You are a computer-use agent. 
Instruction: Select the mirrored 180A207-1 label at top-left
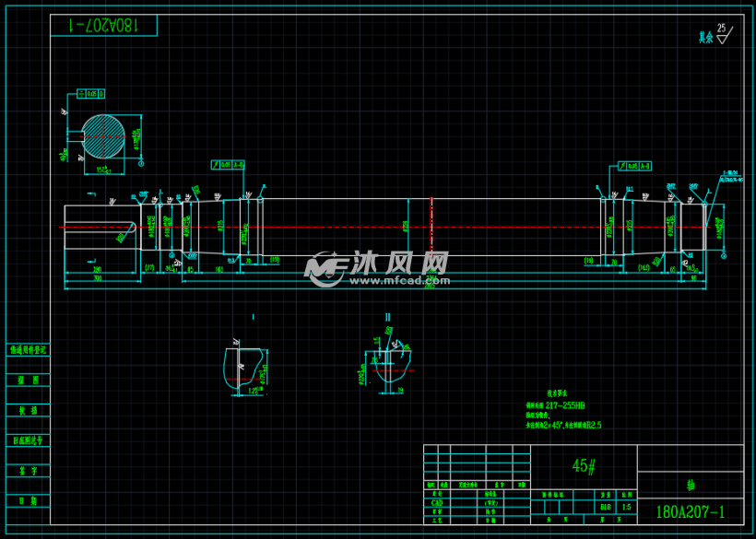pos(103,26)
